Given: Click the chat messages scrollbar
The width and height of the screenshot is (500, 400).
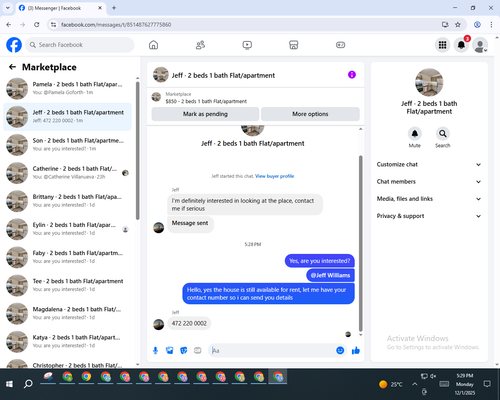Looking at the screenshot, I should pyautogui.click(x=360, y=243).
